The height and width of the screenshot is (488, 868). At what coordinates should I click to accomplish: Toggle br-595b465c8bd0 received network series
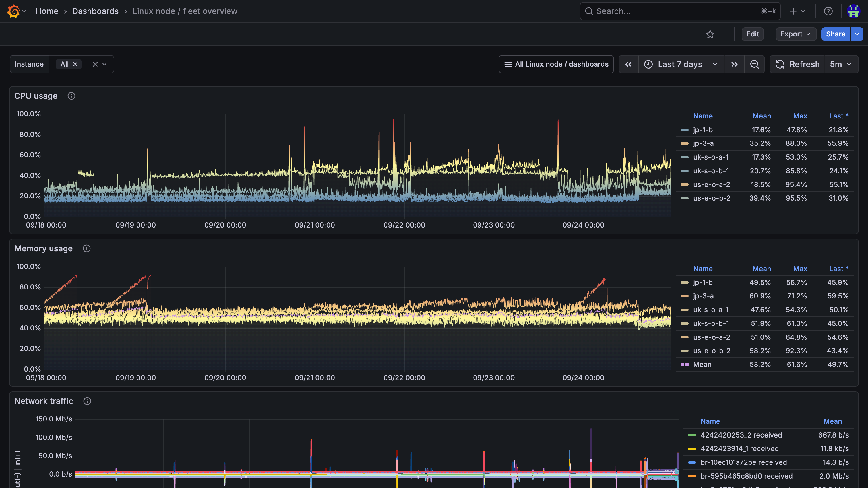click(x=746, y=476)
